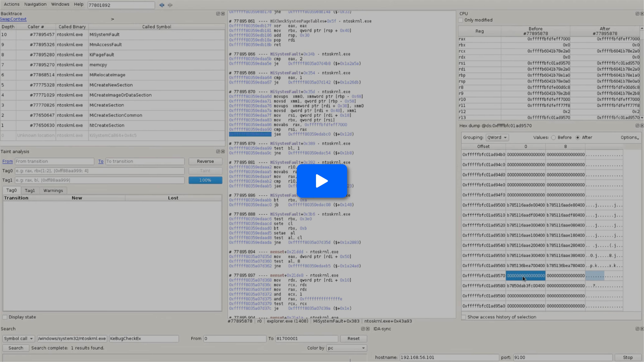Follow the SwapContext link
644x362 pixels.
point(13,19)
